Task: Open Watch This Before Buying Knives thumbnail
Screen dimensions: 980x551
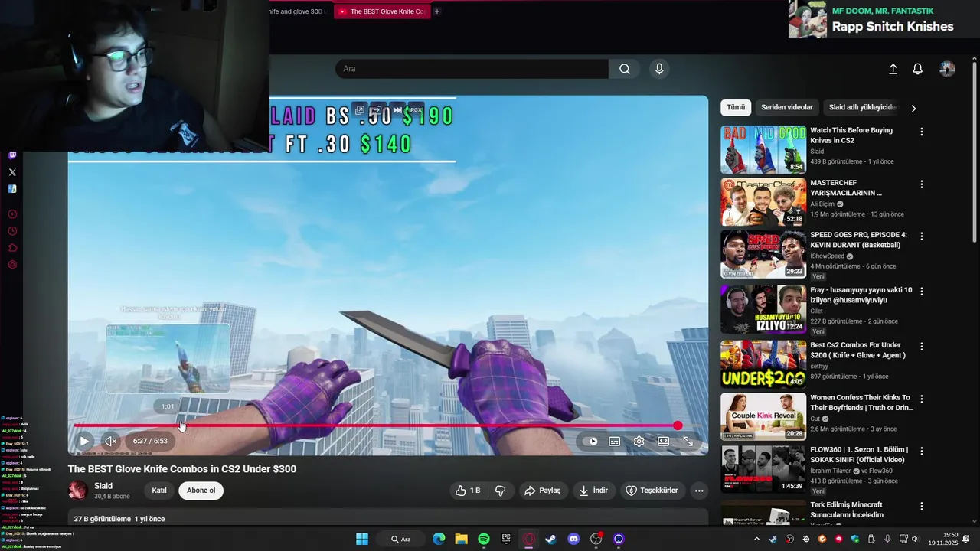Action: (763, 150)
